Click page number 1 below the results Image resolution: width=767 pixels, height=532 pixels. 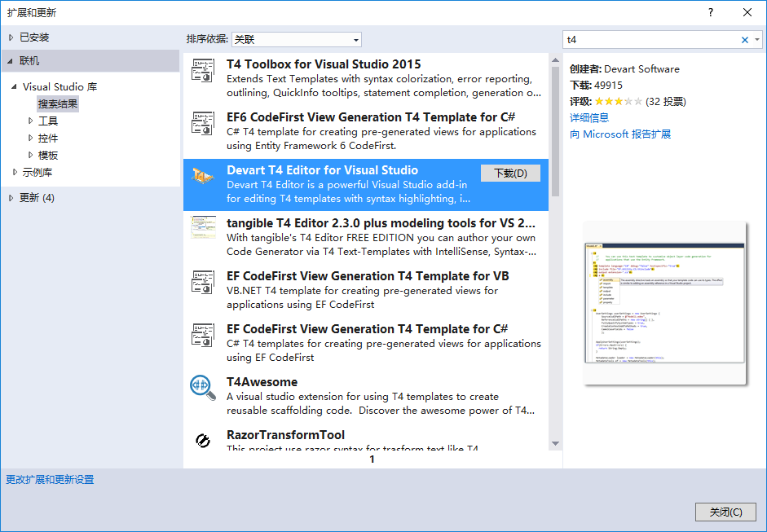[x=372, y=459]
